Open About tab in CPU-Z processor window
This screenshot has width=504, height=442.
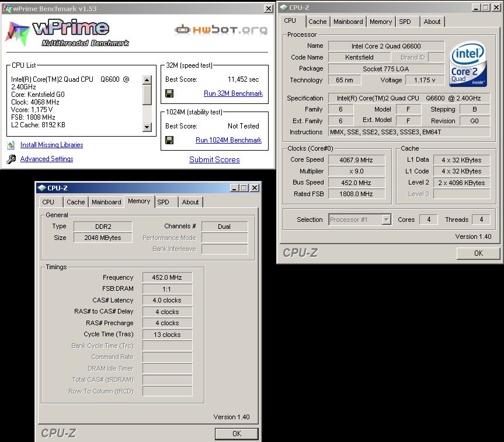[x=432, y=22]
